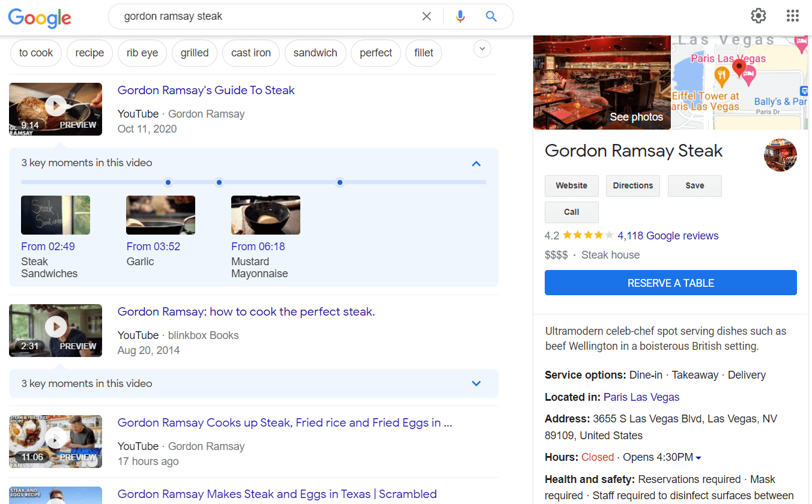Play the 9:14 Guide To Steak video thumbnail

[x=55, y=109]
